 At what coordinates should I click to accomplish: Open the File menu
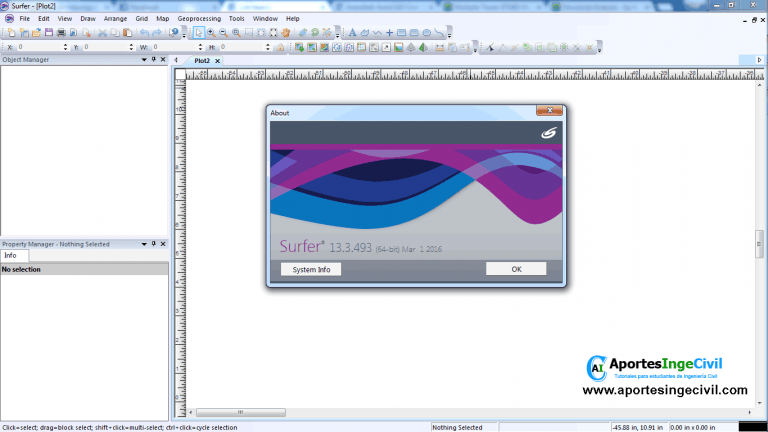[24, 19]
